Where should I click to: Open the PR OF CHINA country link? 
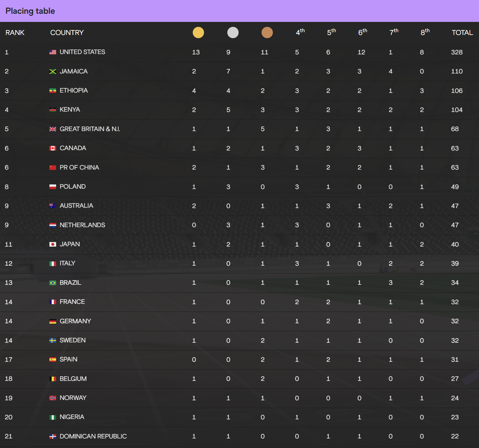[79, 167]
